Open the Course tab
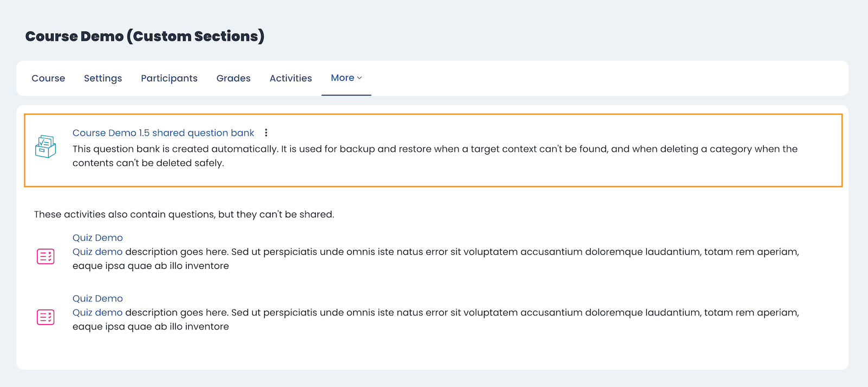Image resolution: width=868 pixels, height=387 pixels. point(48,78)
